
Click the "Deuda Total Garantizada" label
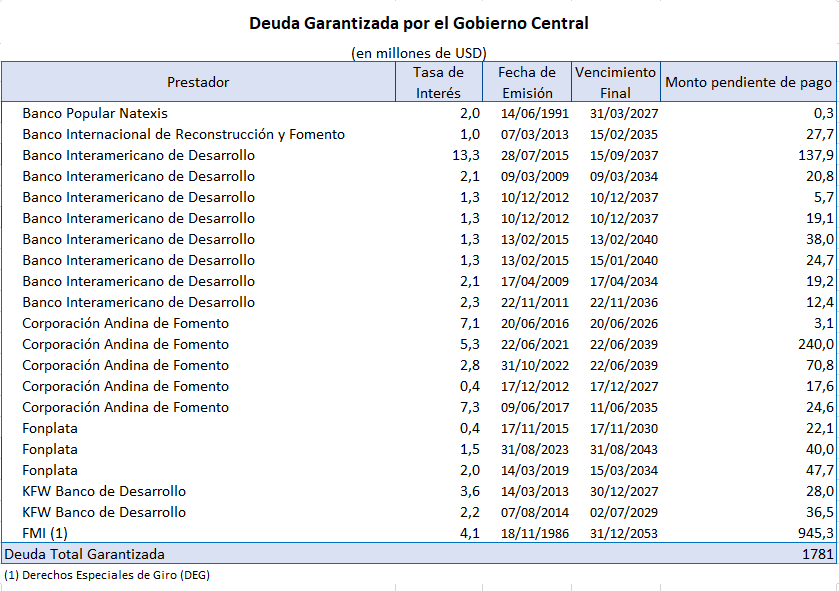pyautogui.click(x=85, y=554)
